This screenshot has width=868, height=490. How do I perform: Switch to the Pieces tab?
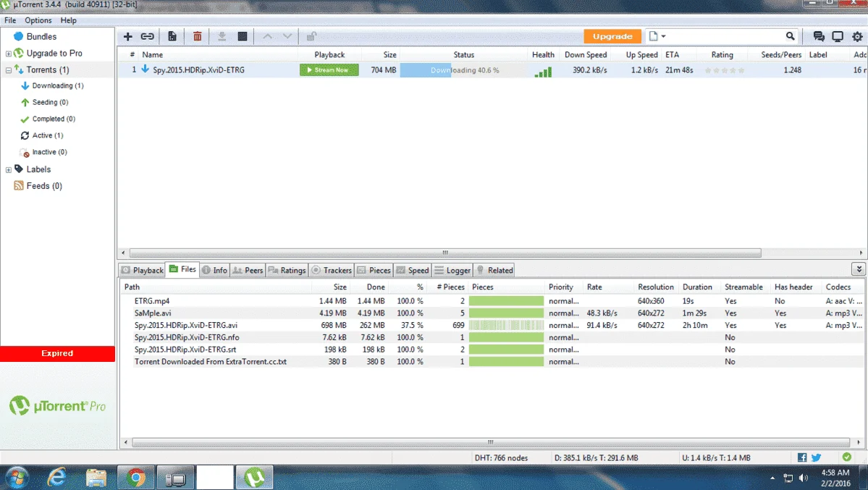coord(374,270)
